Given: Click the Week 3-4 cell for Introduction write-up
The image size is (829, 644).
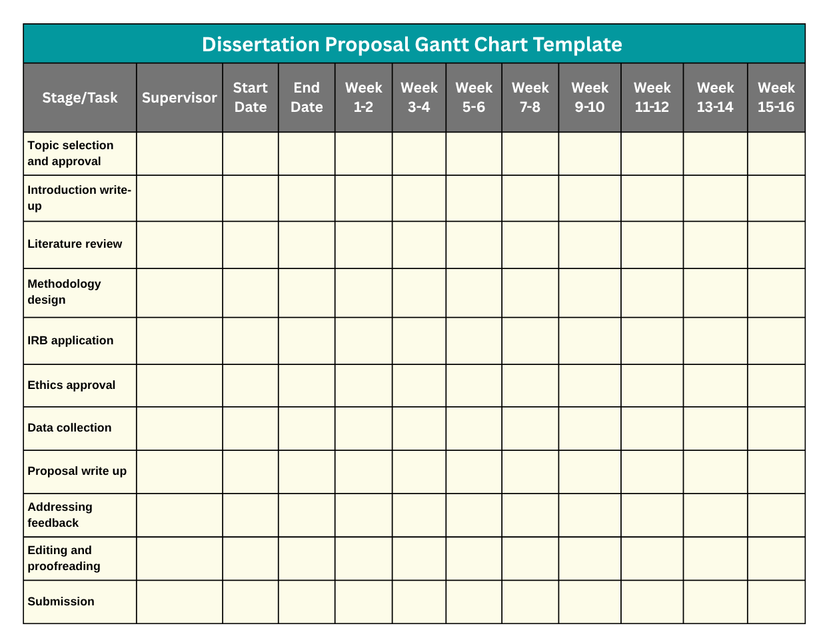Looking at the screenshot, I should [x=419, y=198].
